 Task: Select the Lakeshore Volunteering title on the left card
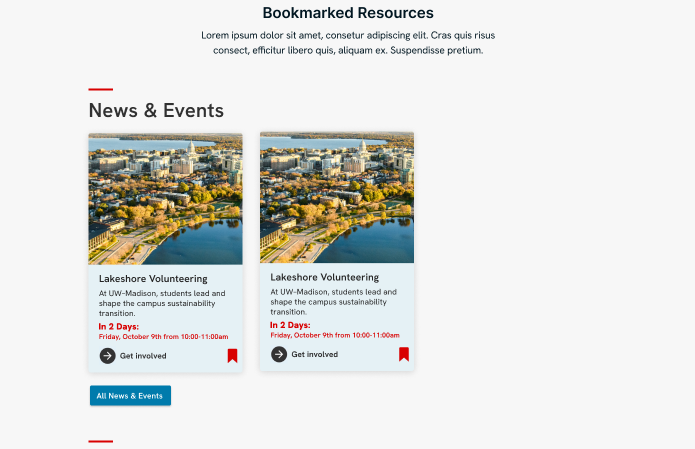tap(153, 279)
